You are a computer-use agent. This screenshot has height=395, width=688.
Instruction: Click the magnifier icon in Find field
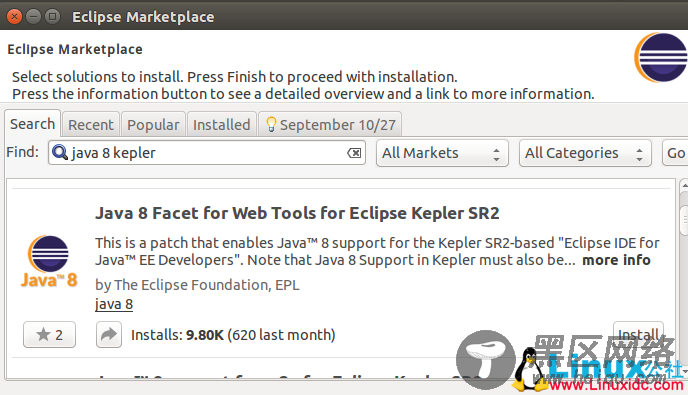[60, 152]
